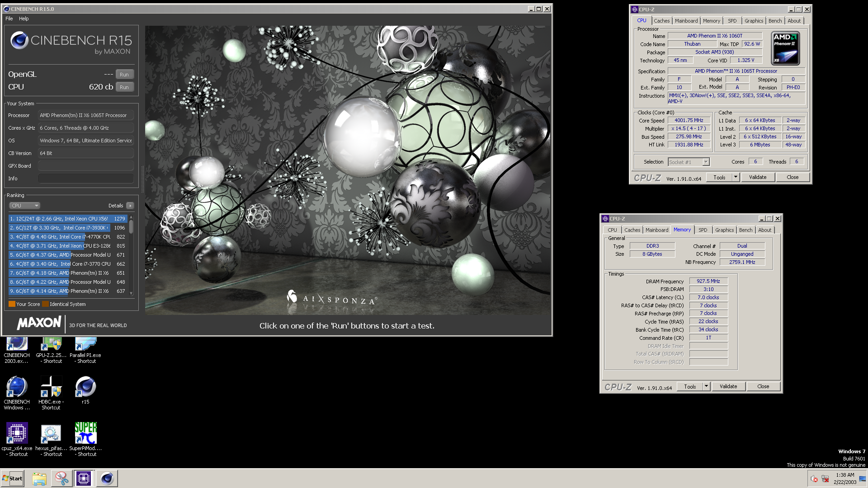Open Windows Explorer from the taskbar

tap(39, 479)
